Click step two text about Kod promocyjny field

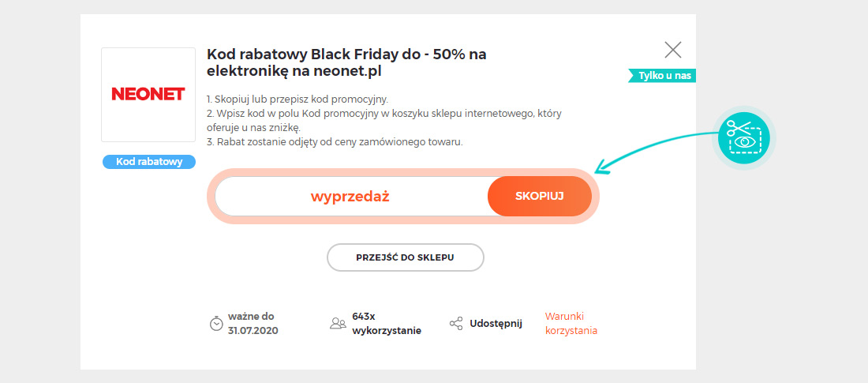pos(384,121)
